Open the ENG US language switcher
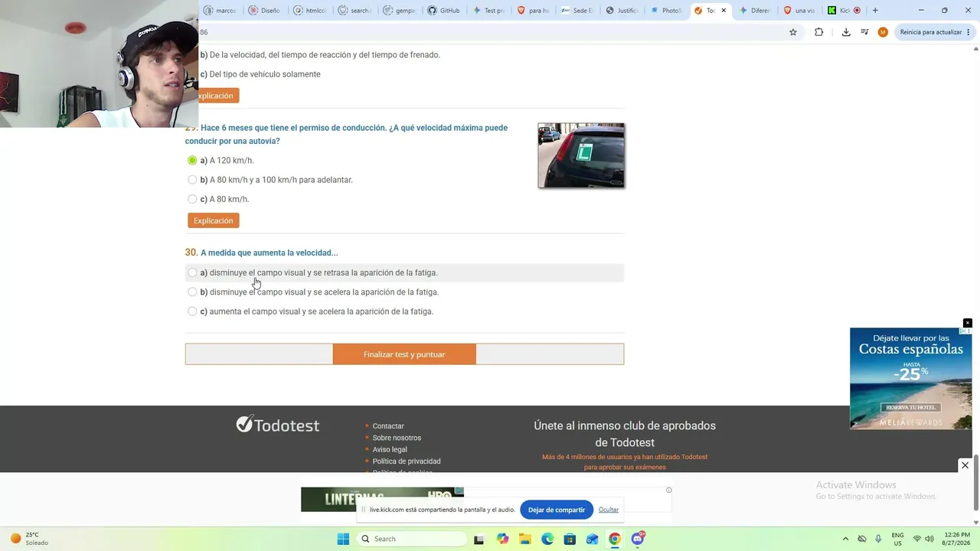The image size is (980, 551). [x=897, y=539]
